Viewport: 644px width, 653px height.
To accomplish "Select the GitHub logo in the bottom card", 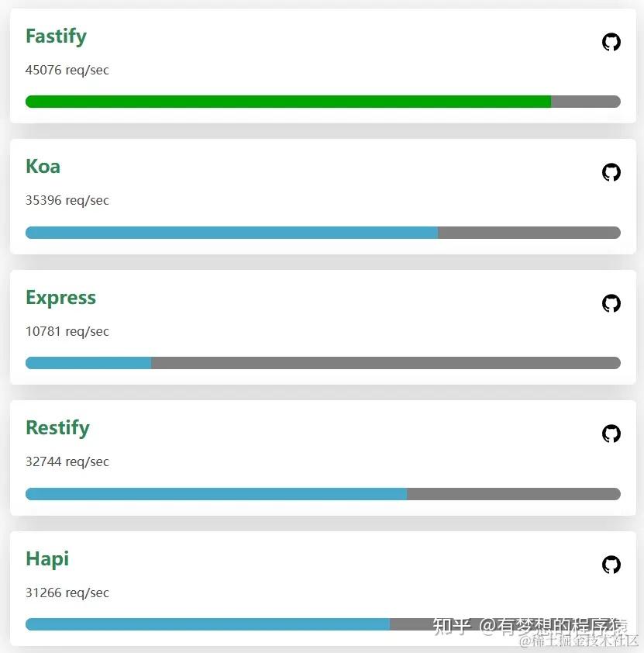I will pyautogui.click(x=611, y=565).
